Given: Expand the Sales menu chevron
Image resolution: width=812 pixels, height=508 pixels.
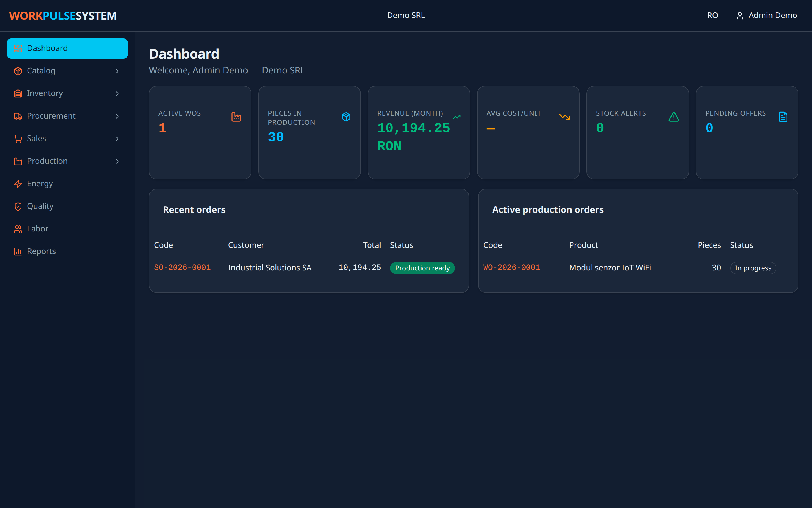Looking at the screenshot, I should point(117,138).
